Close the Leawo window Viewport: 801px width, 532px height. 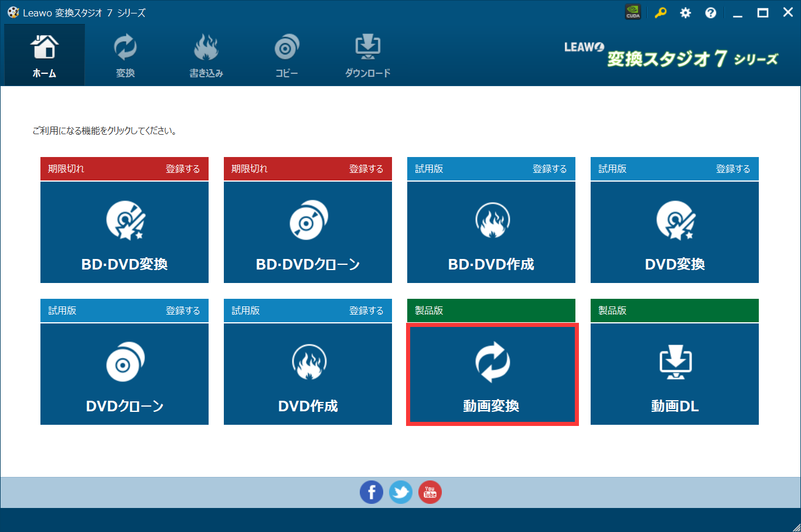pyautogui.click(x=788, y=12)
